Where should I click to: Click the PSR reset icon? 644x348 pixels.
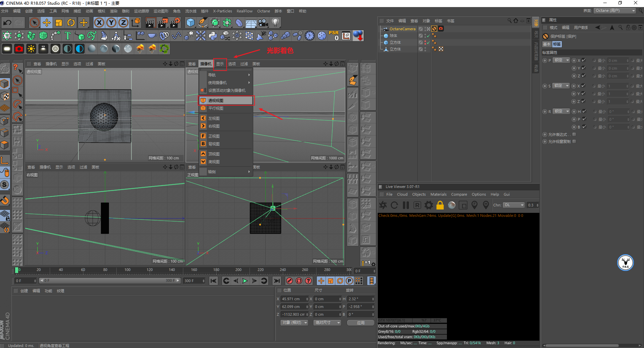click(x=334, y=36)
